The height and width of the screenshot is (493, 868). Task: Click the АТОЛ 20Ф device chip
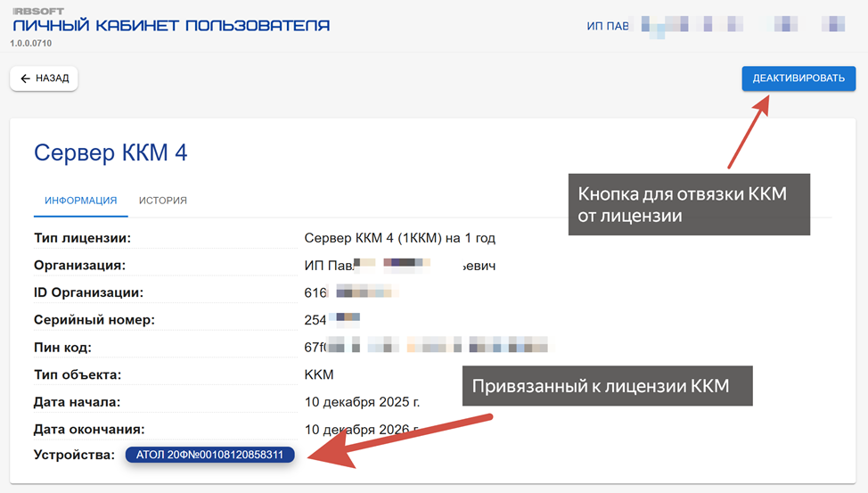[x=210, y=455]
